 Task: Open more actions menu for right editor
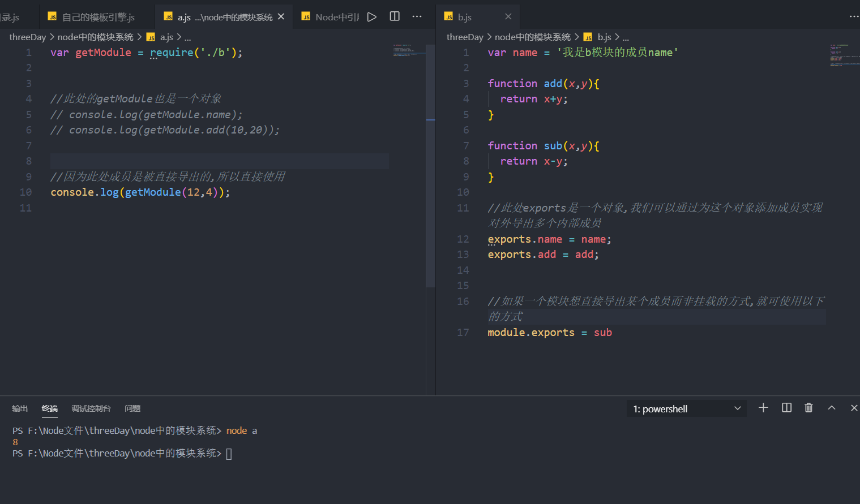(854, 16)
